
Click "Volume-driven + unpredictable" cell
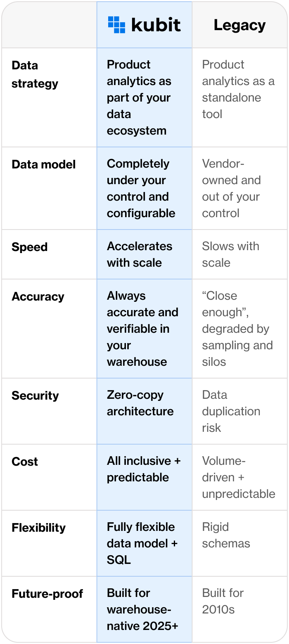(x=238, y=477)
